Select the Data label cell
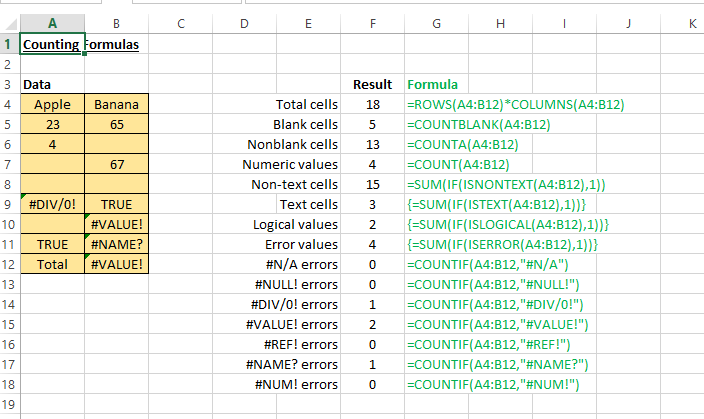Viewport: 704px width, 419px height. click(52, 84)
